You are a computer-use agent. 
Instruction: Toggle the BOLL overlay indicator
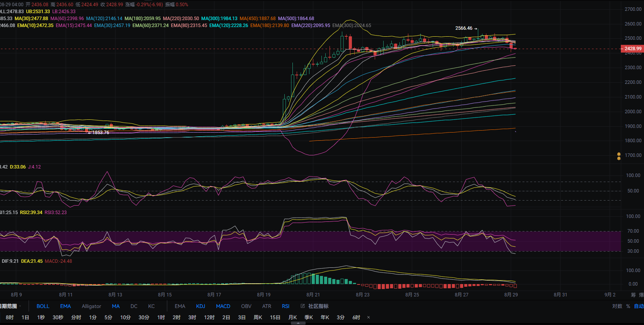tap(43, 306)
